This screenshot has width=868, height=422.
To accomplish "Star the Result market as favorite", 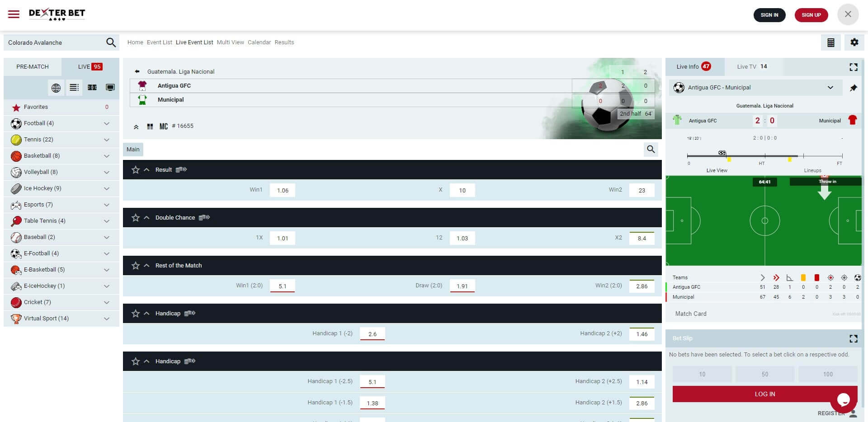I will pos(136,170).
